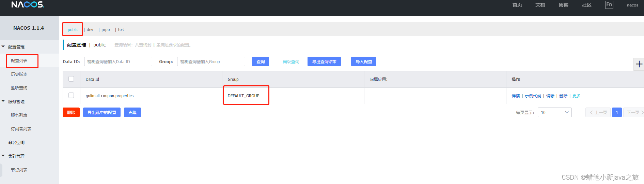
Task: Click the plus icon to add configuration
Action: [x=639, y=64]
